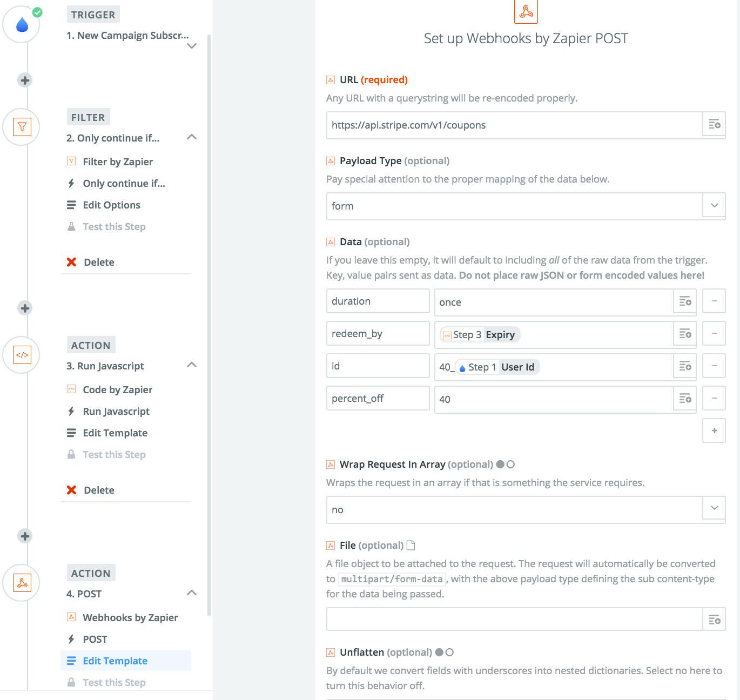Open insert-field picker for id value
740x700 pixels.
tap(685, 366)
